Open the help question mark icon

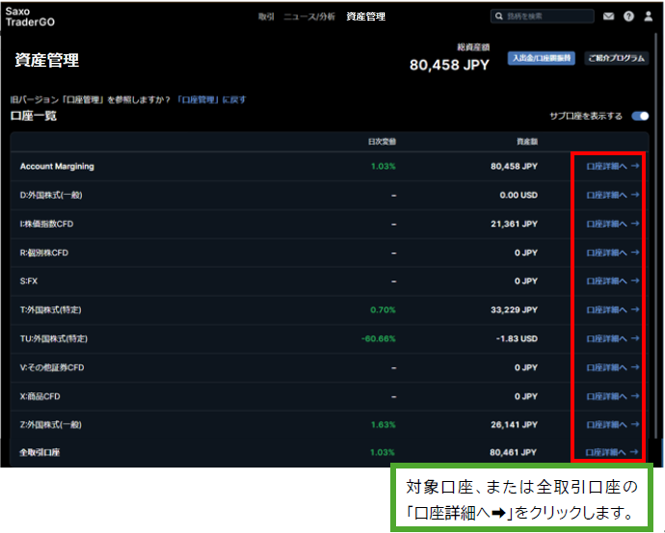coord(629,16)
